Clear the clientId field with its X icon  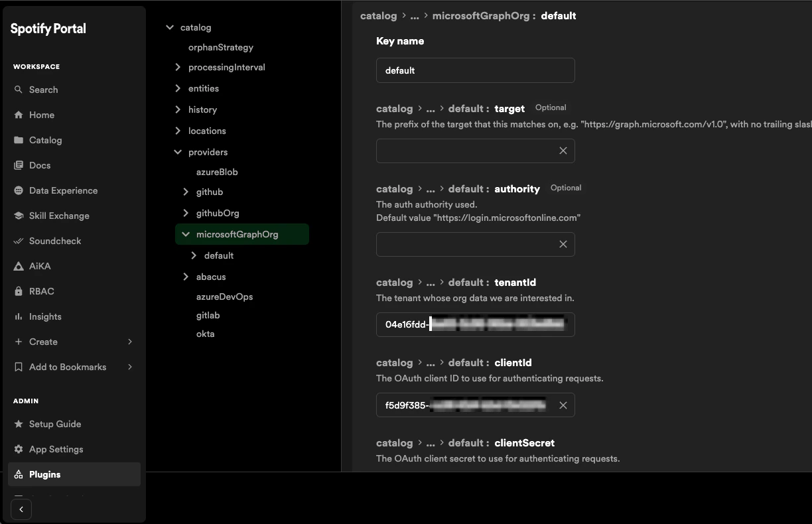tap(563, 405)
